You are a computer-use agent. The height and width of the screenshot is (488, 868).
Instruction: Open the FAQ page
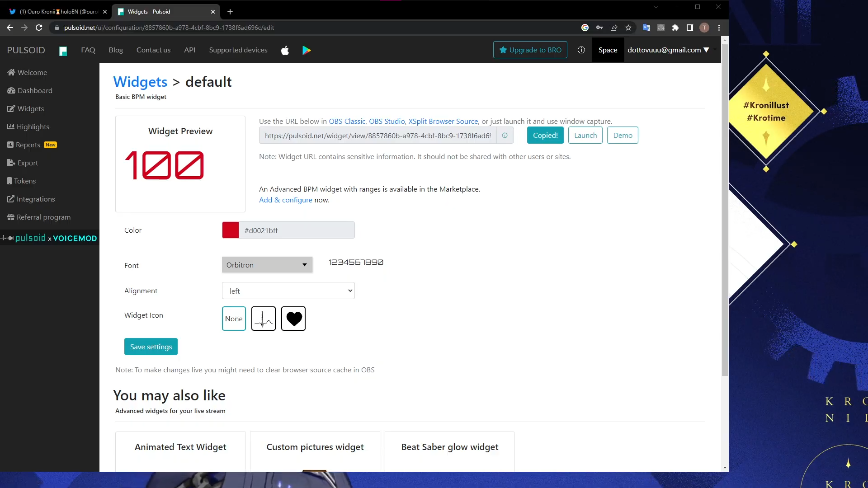coord(88,50)
